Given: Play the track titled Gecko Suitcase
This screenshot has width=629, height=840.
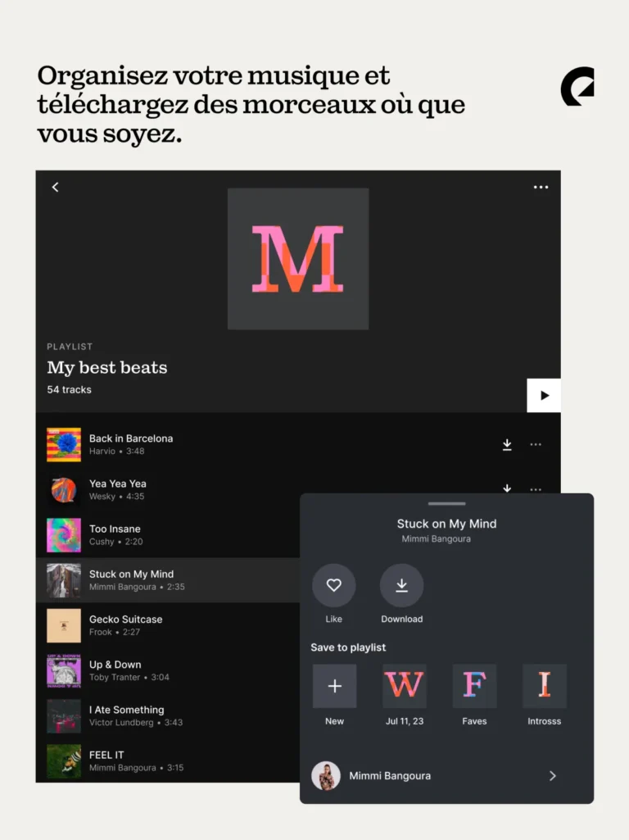Looking at the screenshot, I should pyautogui.click(x=126, y=619).
